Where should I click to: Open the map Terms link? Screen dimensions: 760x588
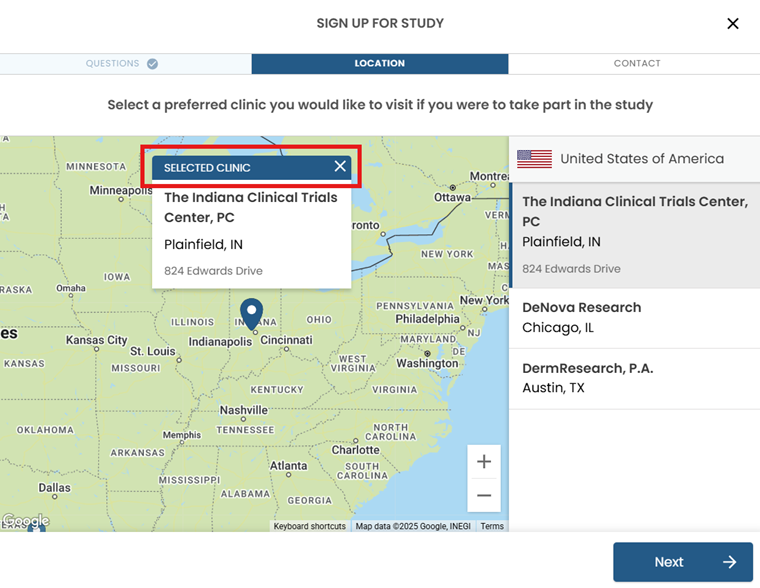click(492, 526)
